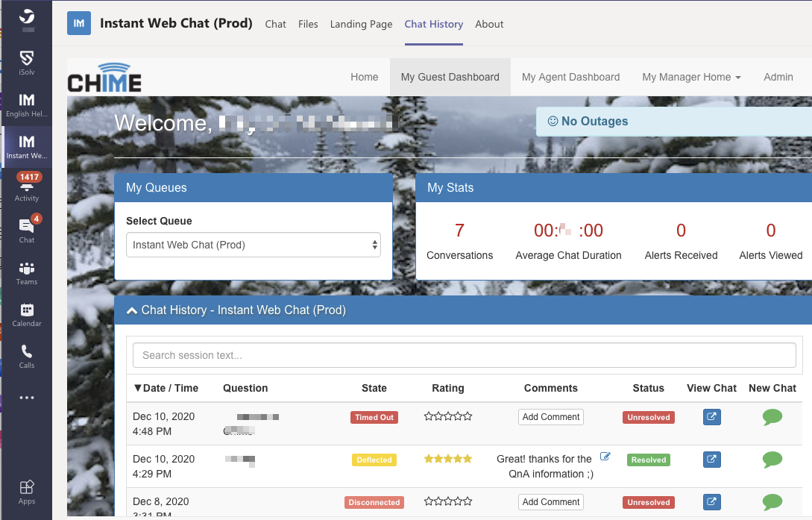This screenshot has height=520, width=812.
Task: Open the About tab
Action: click(x=489, y=25)
